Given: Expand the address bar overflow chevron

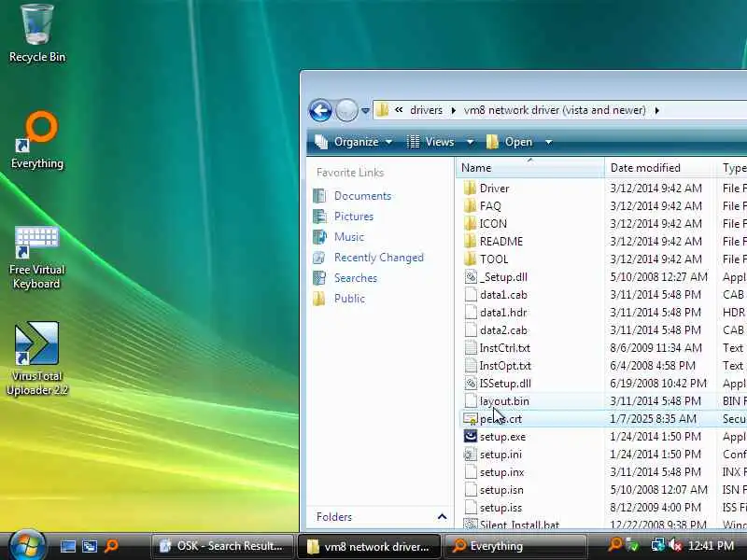Looking at the screenshot, I should [399, 110].
